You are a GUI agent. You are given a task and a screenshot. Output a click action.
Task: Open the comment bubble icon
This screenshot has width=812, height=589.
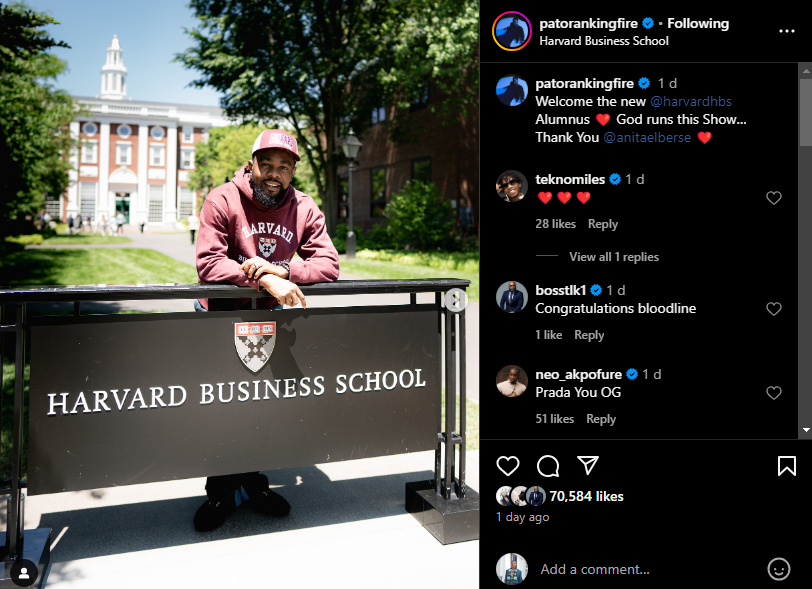click(x=548, y=466)
